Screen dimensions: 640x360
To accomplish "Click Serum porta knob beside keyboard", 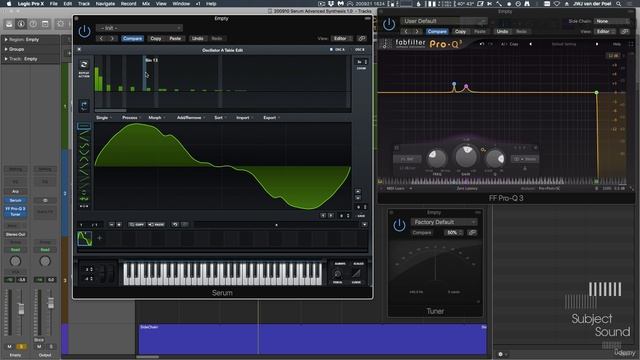I will [337, 274].
